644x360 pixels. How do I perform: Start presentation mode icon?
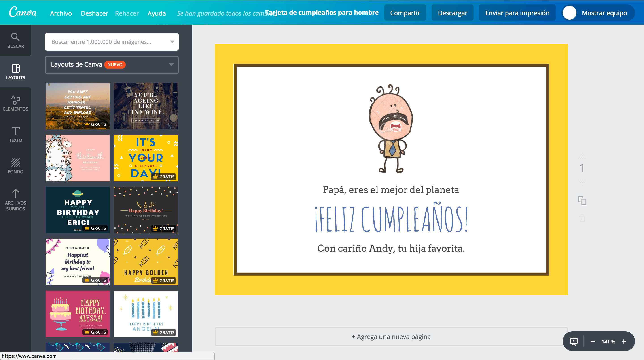[x=574, y=341]
